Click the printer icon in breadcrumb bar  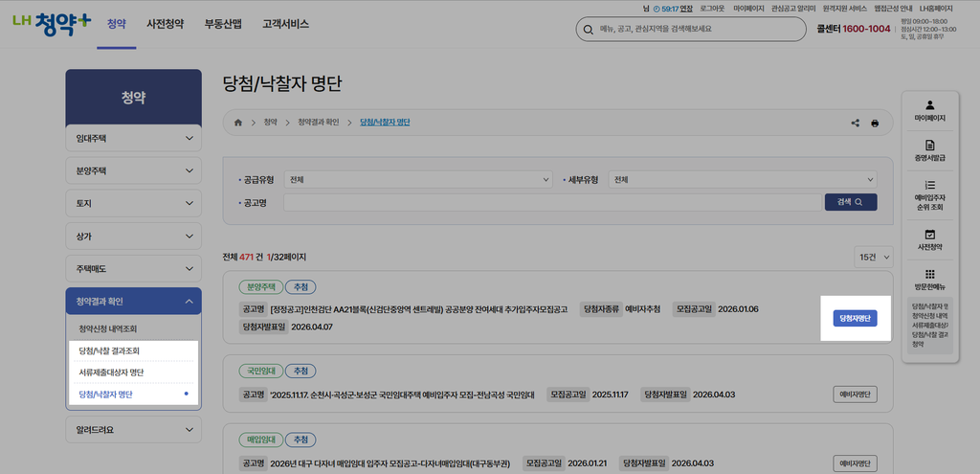coord(875,124)
